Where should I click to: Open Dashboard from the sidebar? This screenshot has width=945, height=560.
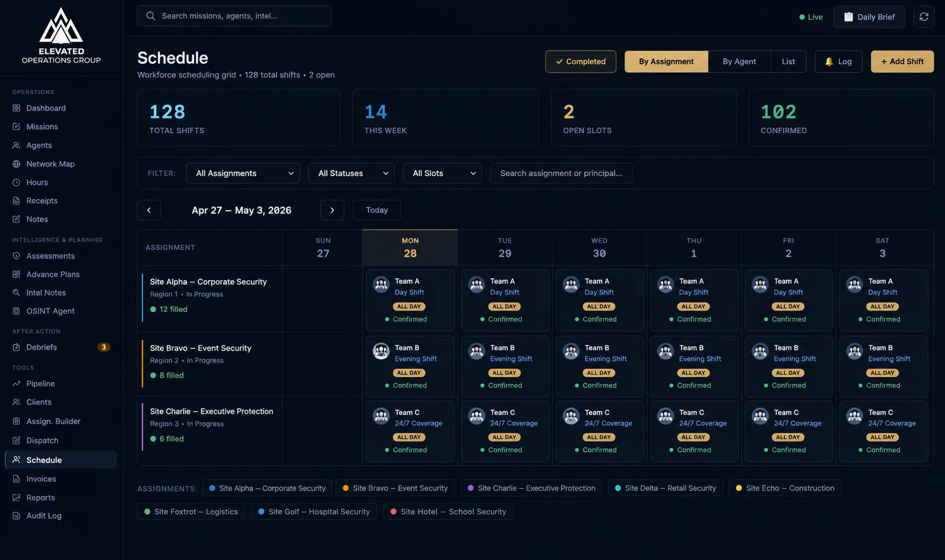pos(61,108)
